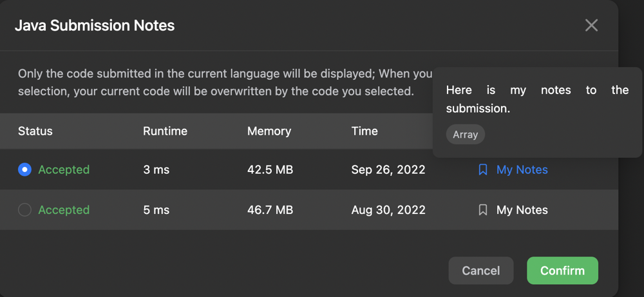
Task: Click the Status column header
Action: tap(35, 131)
